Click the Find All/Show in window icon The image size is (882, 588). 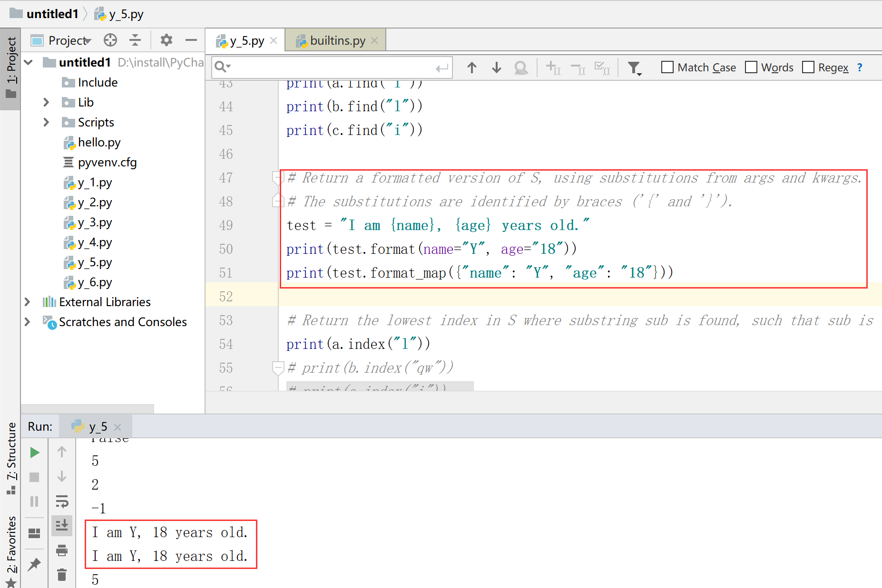pyautogui.click(x=521, y=68)
